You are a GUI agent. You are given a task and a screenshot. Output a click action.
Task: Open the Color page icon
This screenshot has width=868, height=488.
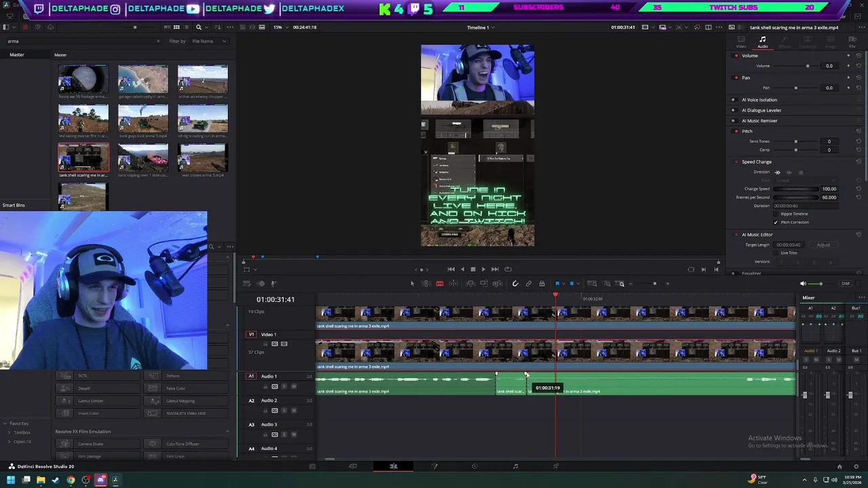(x=475, y=466)
